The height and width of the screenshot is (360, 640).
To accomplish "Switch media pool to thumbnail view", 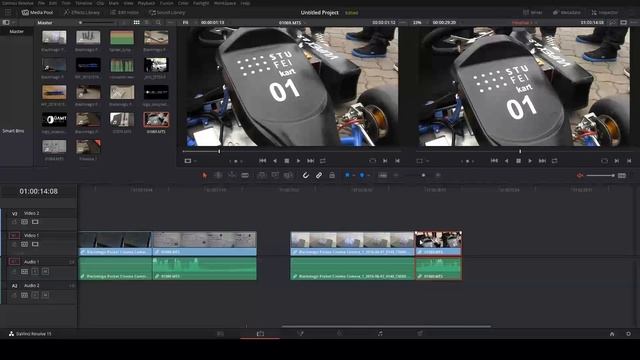I will point(137,22).
